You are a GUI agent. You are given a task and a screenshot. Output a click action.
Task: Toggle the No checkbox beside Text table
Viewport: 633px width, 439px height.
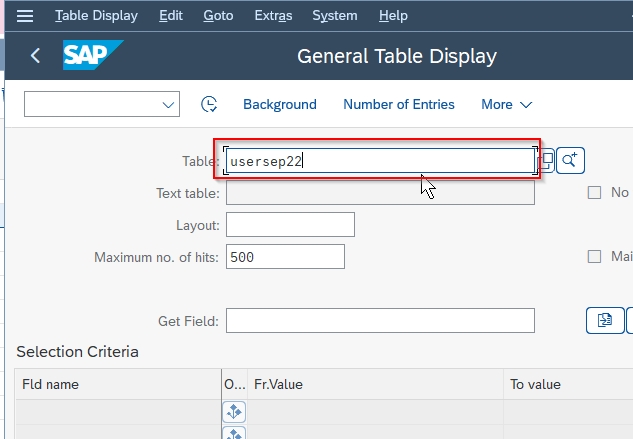(594, 193)
